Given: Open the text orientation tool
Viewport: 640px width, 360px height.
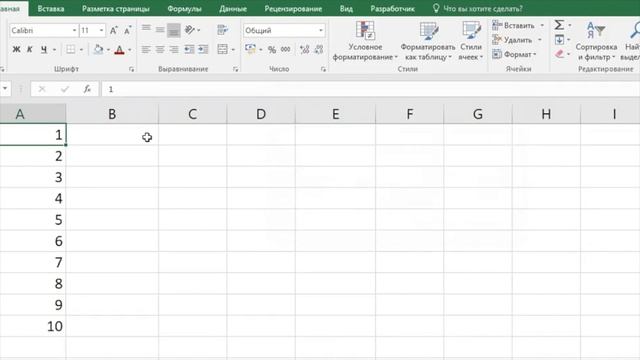Looking at the screenshot, I should click(x=190, y=29).
